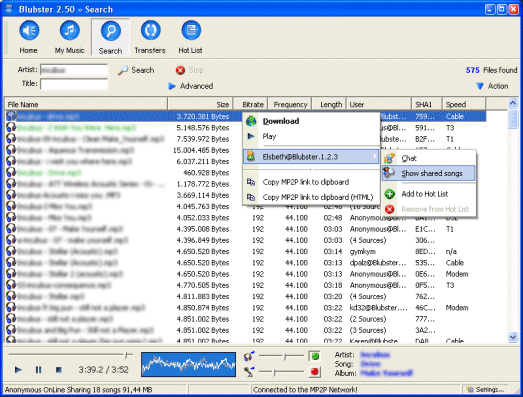Select the kd32@Blubster user cell
This screenshot has height=397, width=523.
pyautogui.click(x=379, y=308)
